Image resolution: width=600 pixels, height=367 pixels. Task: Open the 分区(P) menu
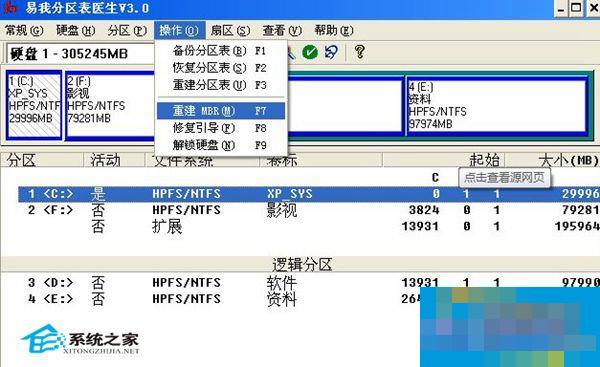[127, 30]
